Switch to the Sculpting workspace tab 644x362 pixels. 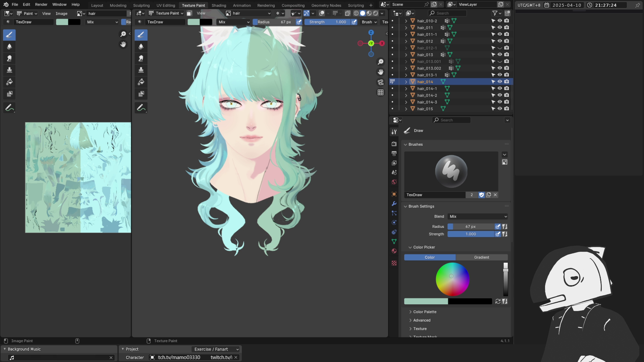(x=141, y=5)
